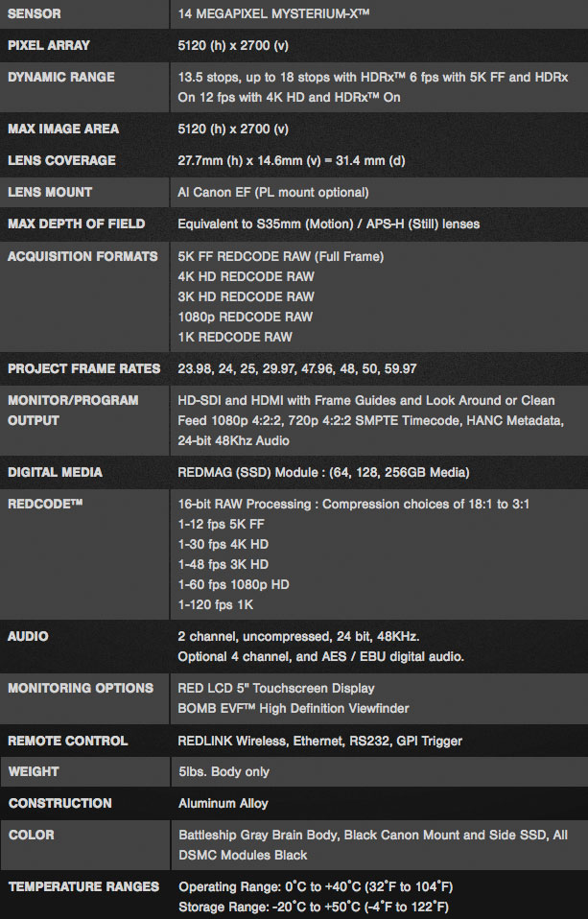Click the BOMB EVF High Definition Viewfinder line

294,709
